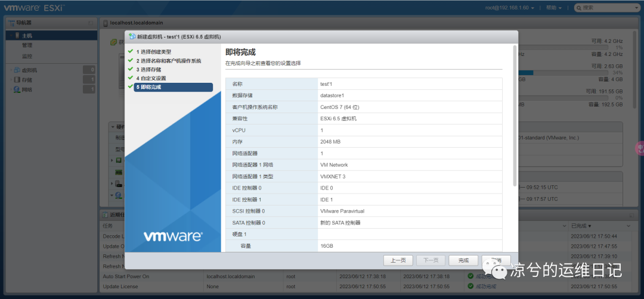Click the green success icon on Update License row
The height and width of the screenshot is (299, 644).
470,286
